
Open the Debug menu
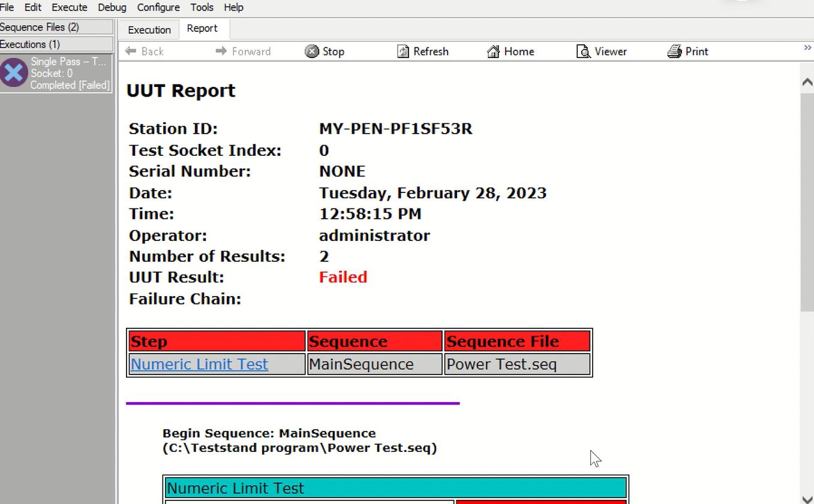point(112,7)
